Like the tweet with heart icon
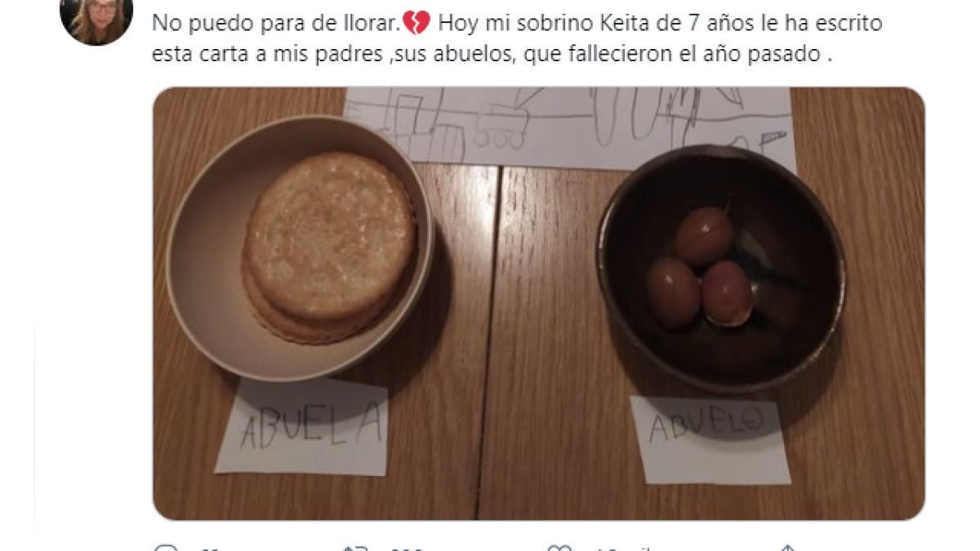This screenshot has width=980, height=551. (x=559, y=548)
